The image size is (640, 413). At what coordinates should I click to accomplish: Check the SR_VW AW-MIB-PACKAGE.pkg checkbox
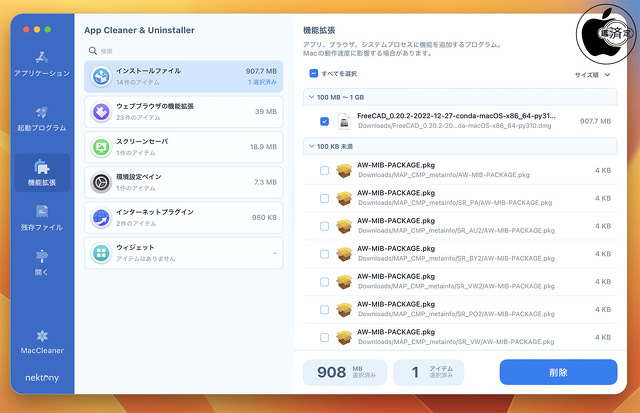coord(324,338)
